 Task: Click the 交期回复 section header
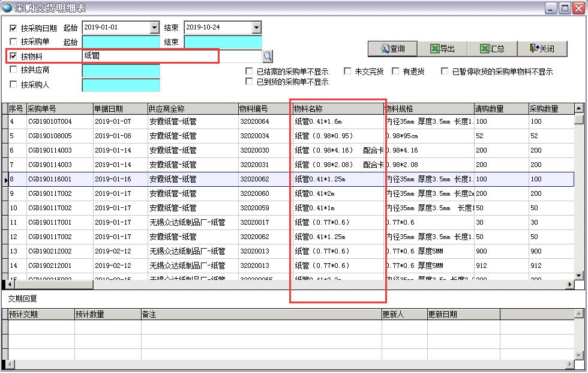(x=24, y=299)
